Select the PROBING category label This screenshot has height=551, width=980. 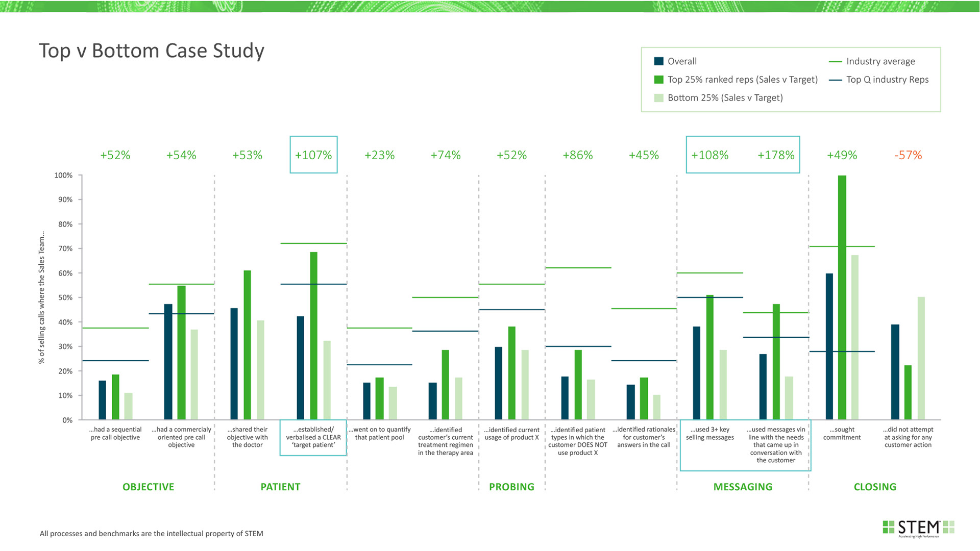point(511,487)
